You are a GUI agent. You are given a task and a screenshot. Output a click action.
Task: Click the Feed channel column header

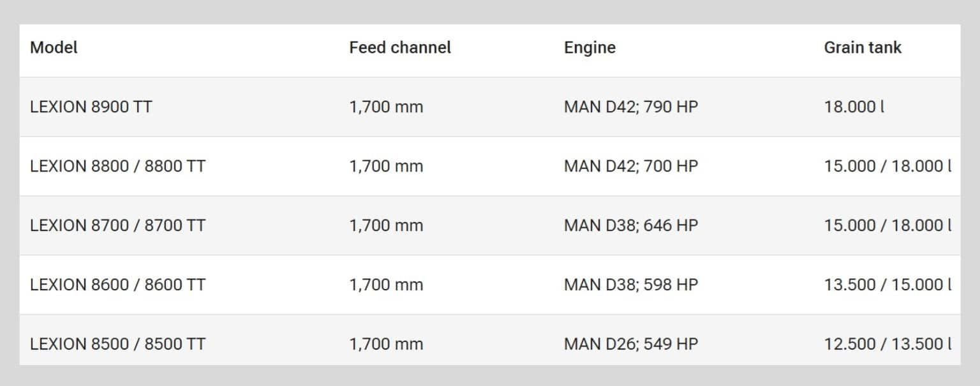[399, 48]
